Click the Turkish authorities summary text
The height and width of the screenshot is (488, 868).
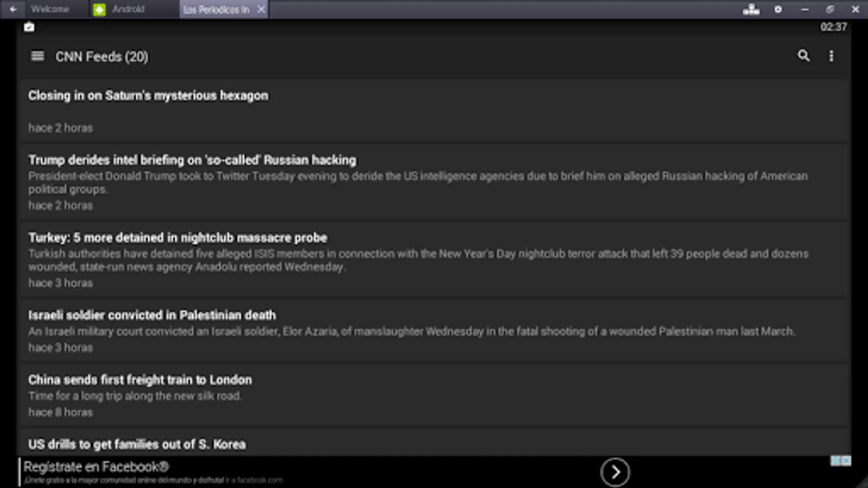pos(418,260)
